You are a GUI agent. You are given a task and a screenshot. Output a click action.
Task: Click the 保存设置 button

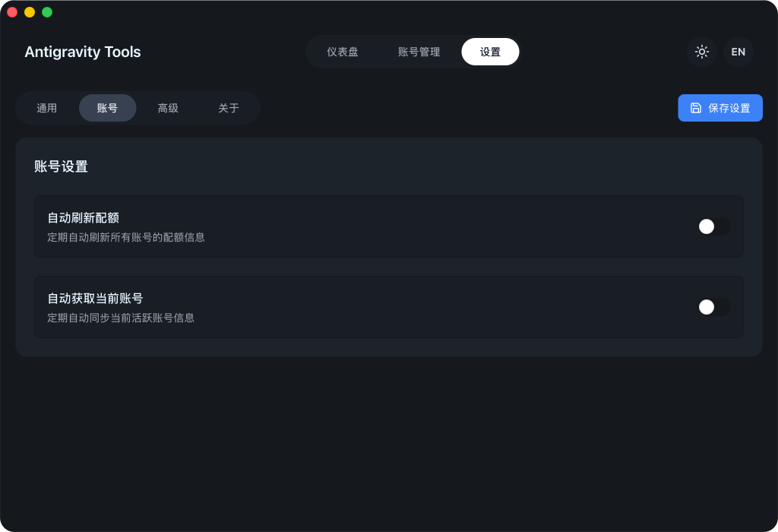coord(720,108)
